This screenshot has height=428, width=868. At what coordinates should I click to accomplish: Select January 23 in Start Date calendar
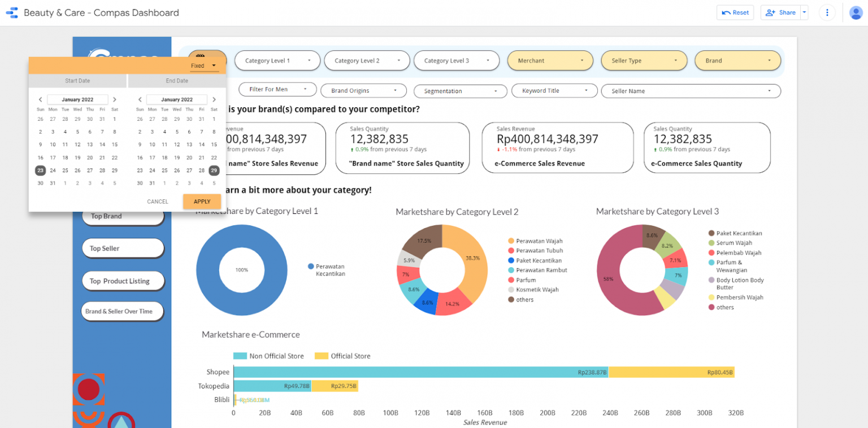tap(40, 170)
